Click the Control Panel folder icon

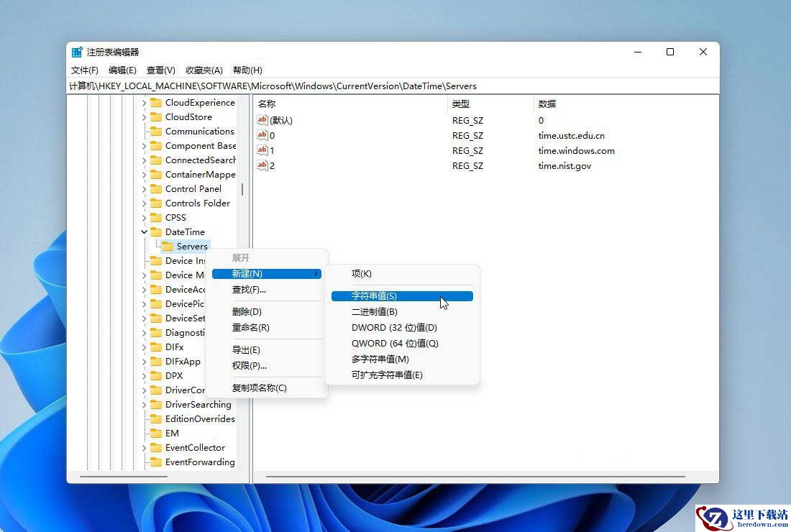156,188
